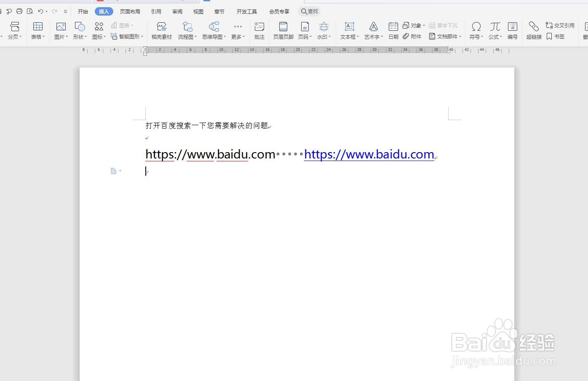This screenshot has width=588, height=381.
Task: Click the plain https://www.baidu.com text
Action: [210, 154]
